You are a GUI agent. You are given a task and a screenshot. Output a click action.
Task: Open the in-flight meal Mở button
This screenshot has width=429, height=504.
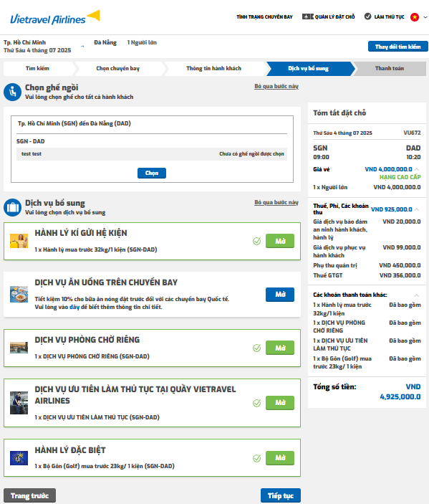point(280,295)
